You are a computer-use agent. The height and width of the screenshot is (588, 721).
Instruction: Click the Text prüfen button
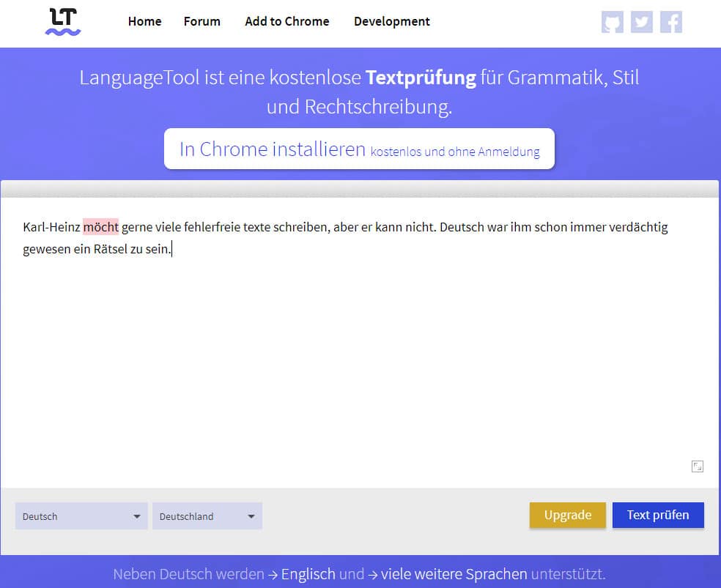[x=658, y=515]
